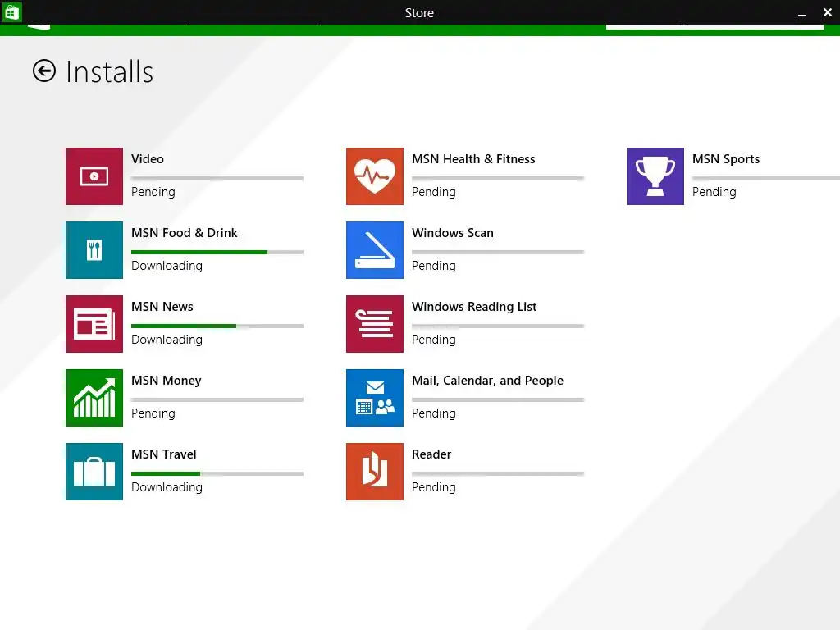Screen dimensions: 840x630
Task: Click the Downloading status under MSN Food & Drink
Action: 167,267
